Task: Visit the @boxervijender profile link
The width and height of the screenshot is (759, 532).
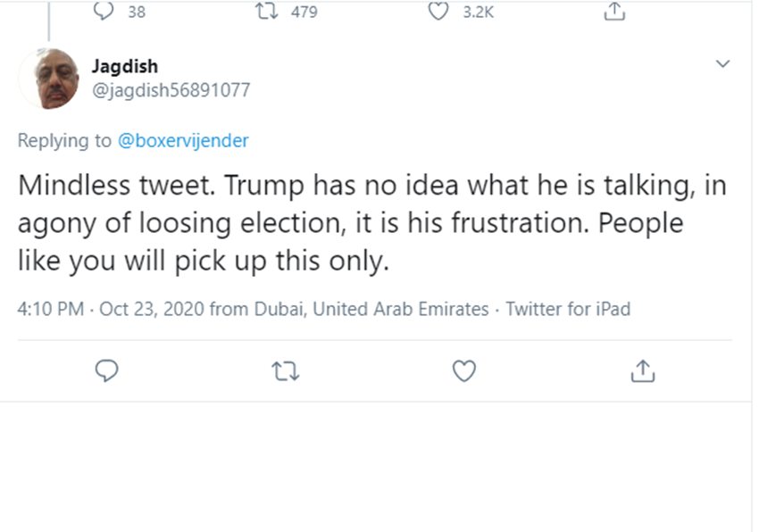Action: tap(183, 140)
